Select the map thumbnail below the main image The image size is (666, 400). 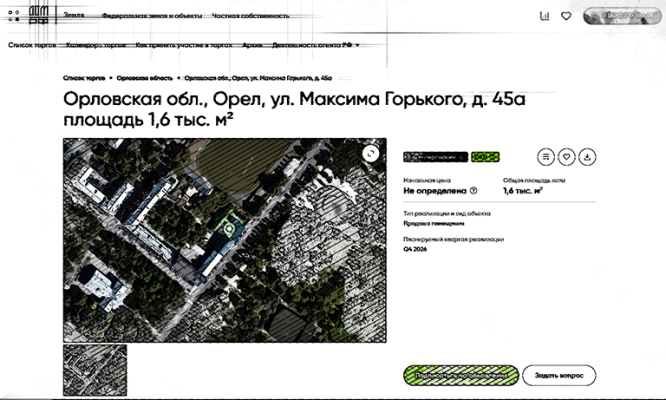click(x=95, y=370)
